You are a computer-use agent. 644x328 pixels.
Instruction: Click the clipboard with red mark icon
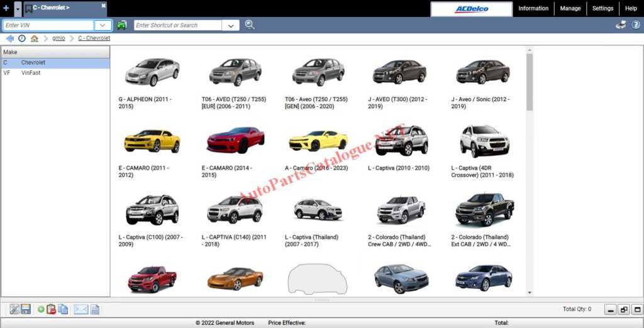(52, 310)
